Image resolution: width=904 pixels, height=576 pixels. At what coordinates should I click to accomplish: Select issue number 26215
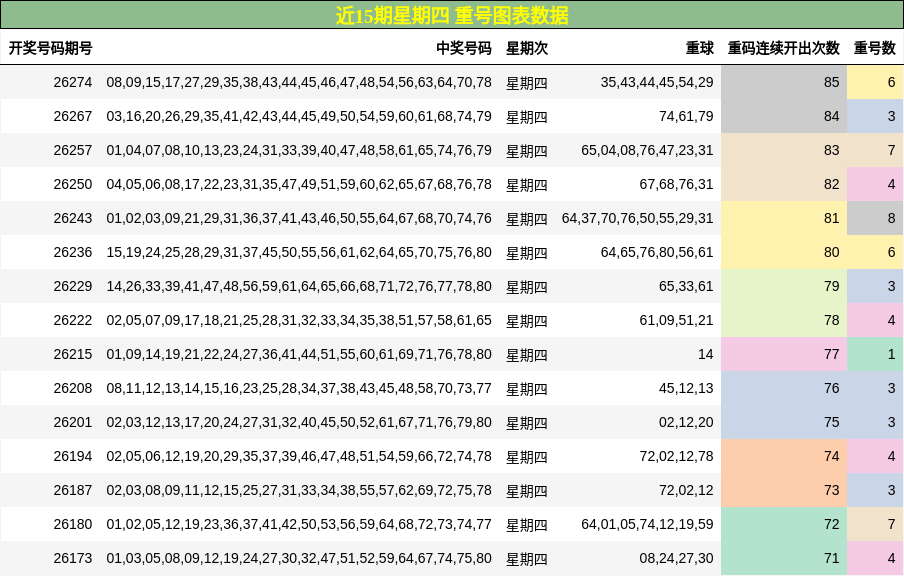(73, 355)
